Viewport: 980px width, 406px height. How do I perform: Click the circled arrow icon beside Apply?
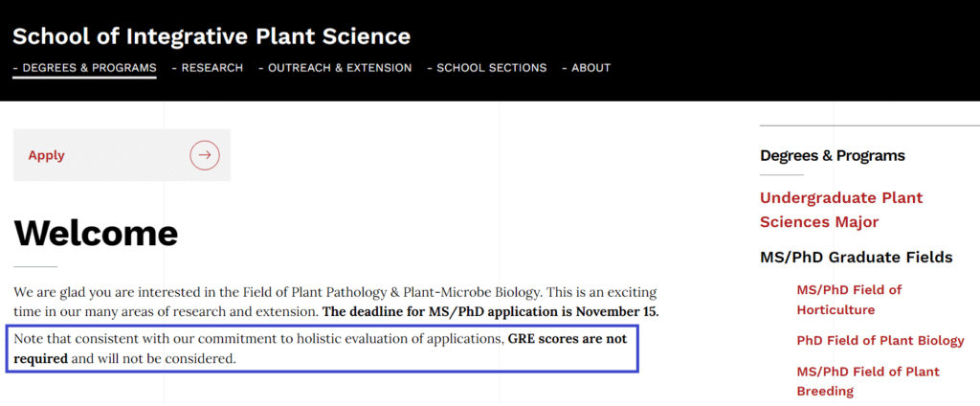point(205,155)
